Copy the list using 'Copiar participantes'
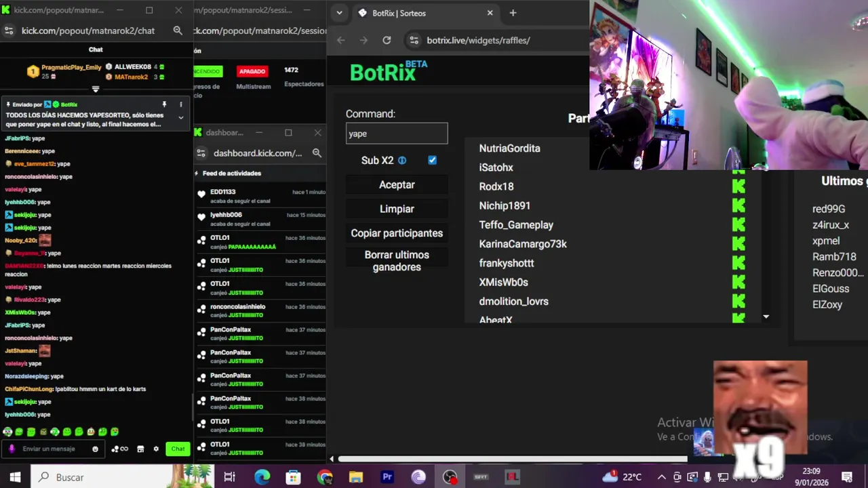This screenshot has height=488, width=868. pyautogui.click(x=397, y=233)
